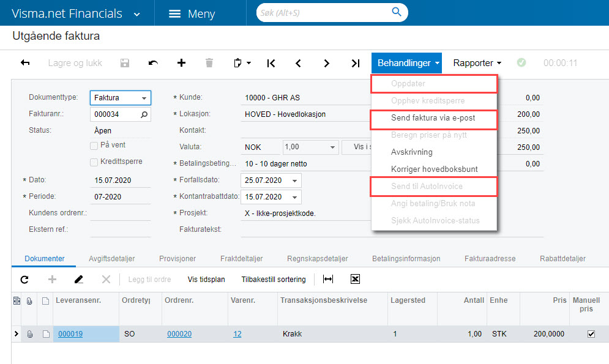Click the back arrow icon in toolbar
This screenshot has height=364, width=609.
(x=25, y=63)
